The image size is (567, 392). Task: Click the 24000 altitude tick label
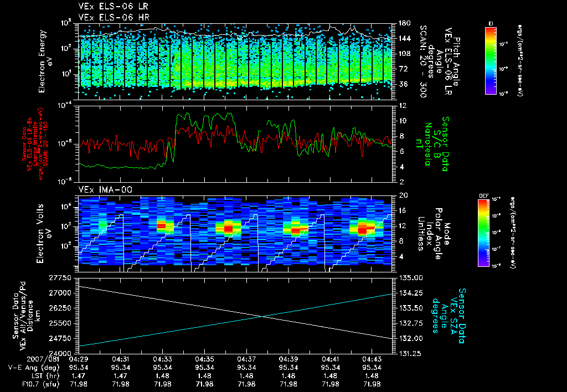[60, 353]
